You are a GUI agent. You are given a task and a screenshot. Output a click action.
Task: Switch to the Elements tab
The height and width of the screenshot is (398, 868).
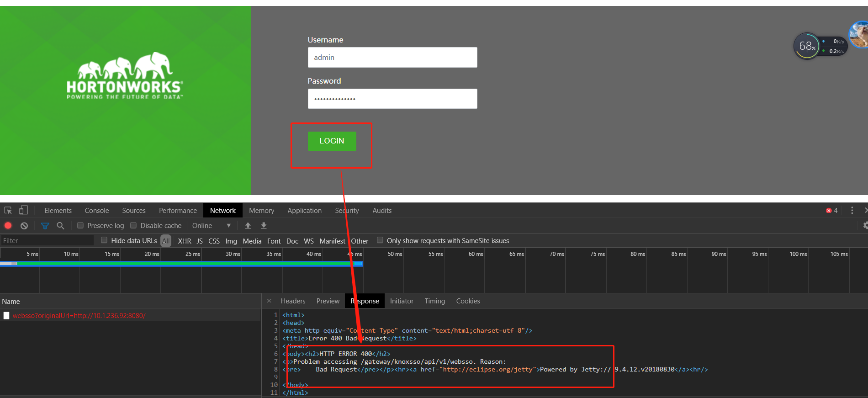pos(58,210)
